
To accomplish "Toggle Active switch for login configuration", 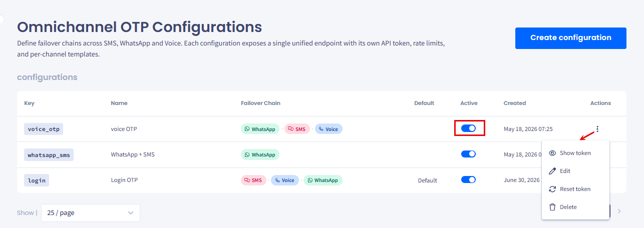I will 468,179.
